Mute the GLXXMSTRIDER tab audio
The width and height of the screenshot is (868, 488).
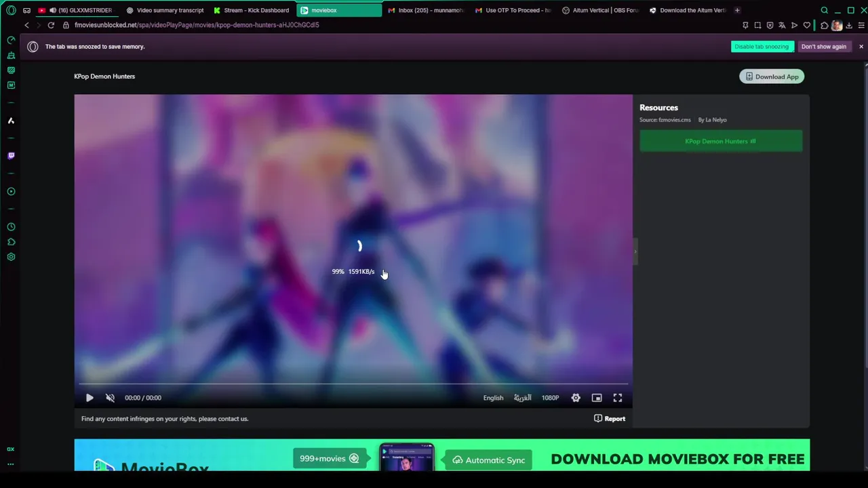point(52,10)
